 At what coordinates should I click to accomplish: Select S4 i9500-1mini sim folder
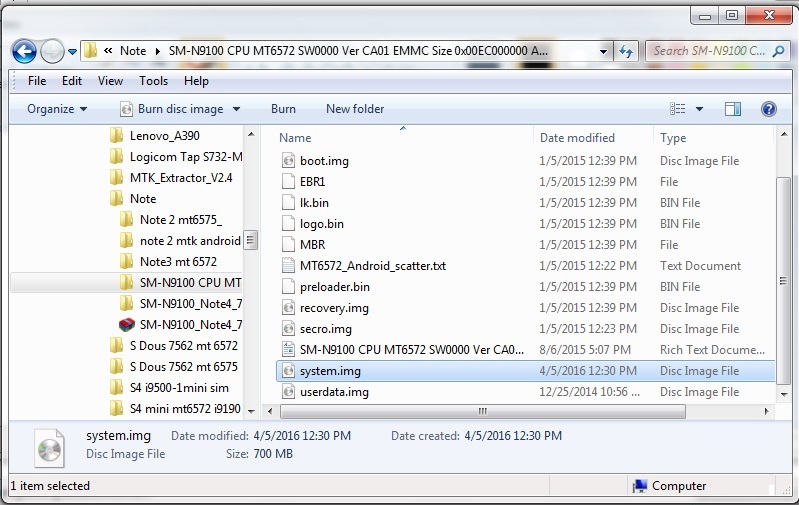tap(179, 388)
